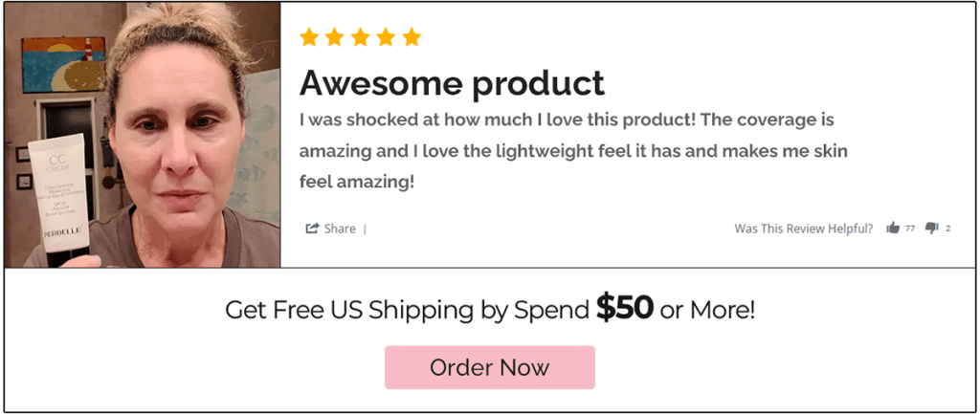
Task: Click the divider mark beside Share
Action: pyautogui.click(x=366, y=229)
